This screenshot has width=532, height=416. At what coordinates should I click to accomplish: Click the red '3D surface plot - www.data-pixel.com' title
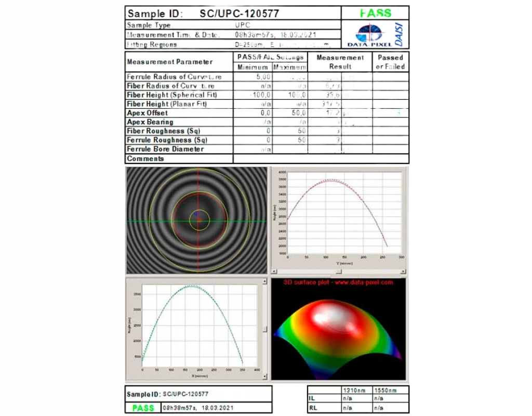[x=338, y=282]
